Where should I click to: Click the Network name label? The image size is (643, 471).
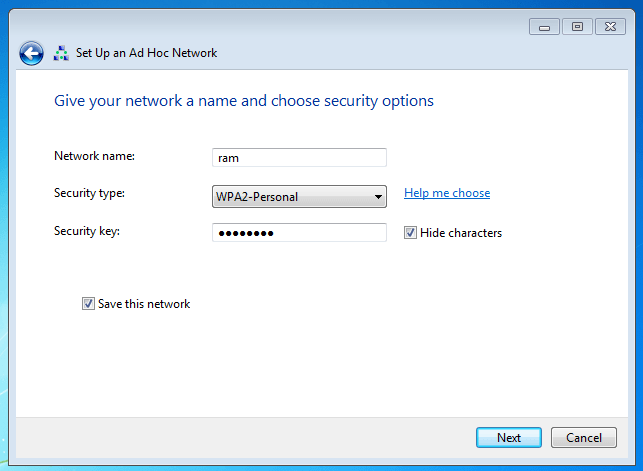(x=94, y=156)
